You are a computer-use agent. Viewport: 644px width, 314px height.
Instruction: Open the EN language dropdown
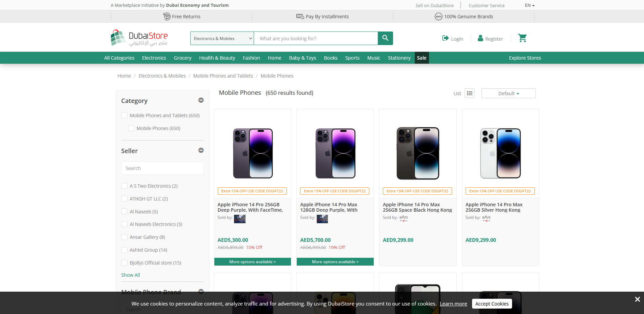click(x=530, y=5)
